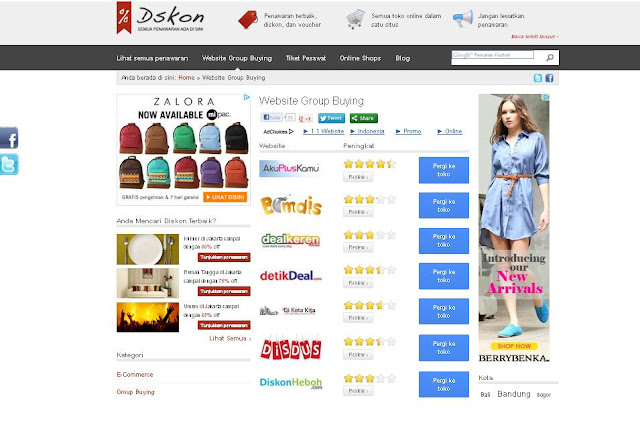640x429 pixels.
Task: Click small button under detikDeal rating
Action: (358, 283)
